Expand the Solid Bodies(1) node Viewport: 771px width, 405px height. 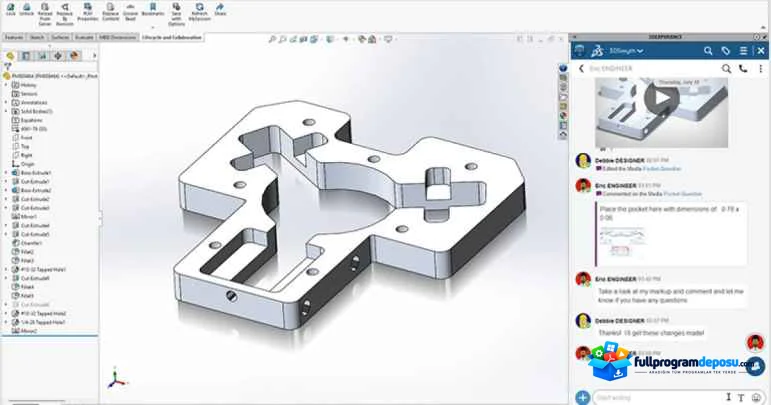[x=6, y=111]
